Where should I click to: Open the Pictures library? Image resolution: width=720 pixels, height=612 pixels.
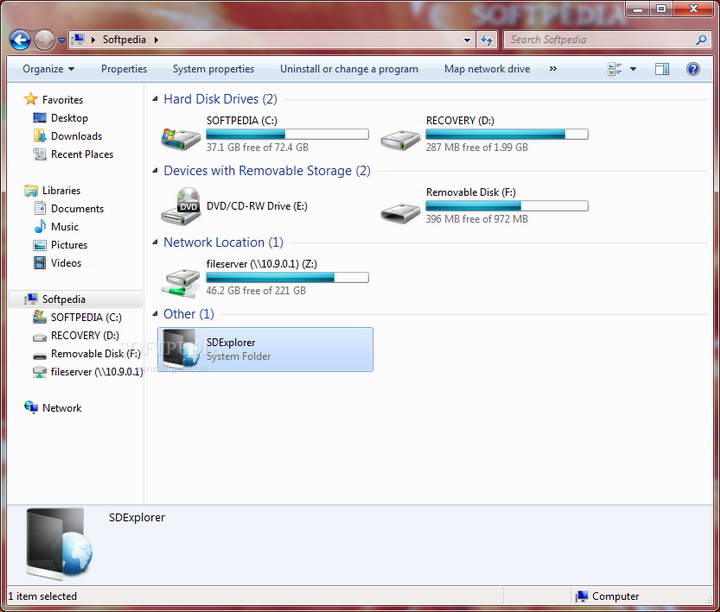click(x=69, y=245)
